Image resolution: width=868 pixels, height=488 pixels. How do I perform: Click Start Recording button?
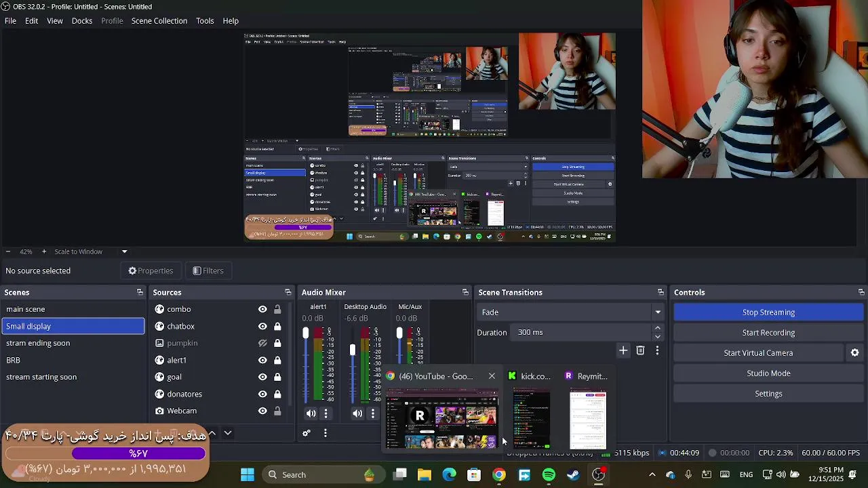click(768, 333)
